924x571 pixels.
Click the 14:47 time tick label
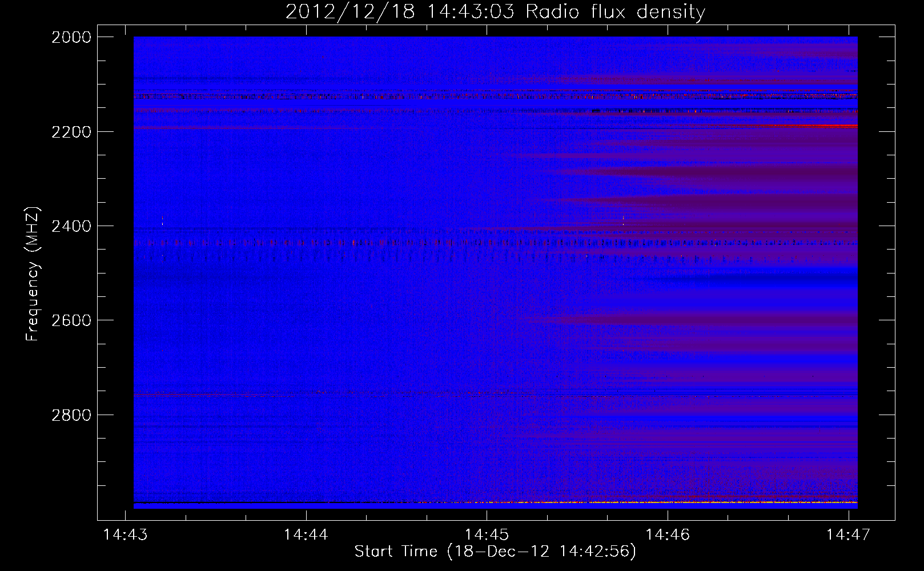coord(849,534)
